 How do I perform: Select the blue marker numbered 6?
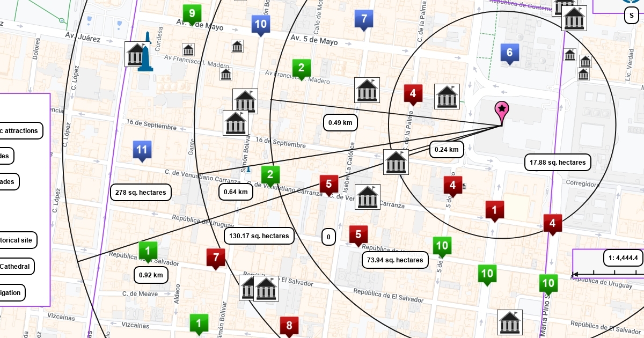tap(510, 53)
